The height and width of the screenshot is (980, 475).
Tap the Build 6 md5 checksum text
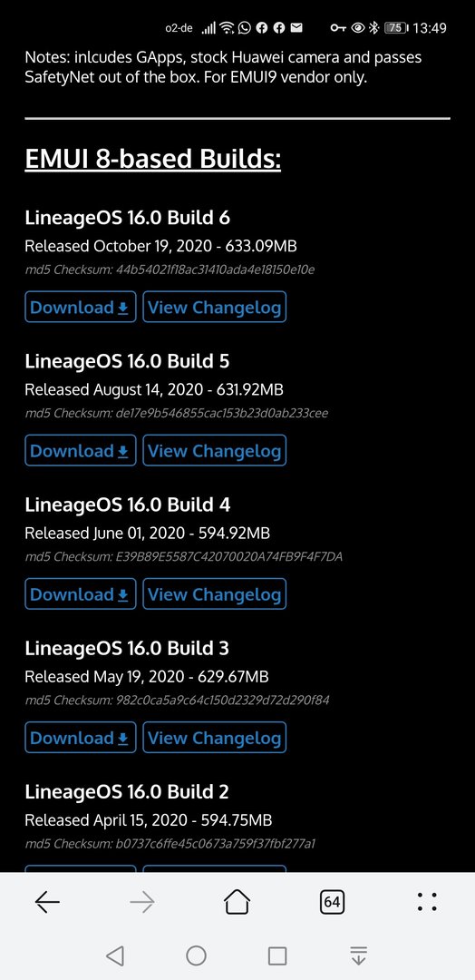170,270
